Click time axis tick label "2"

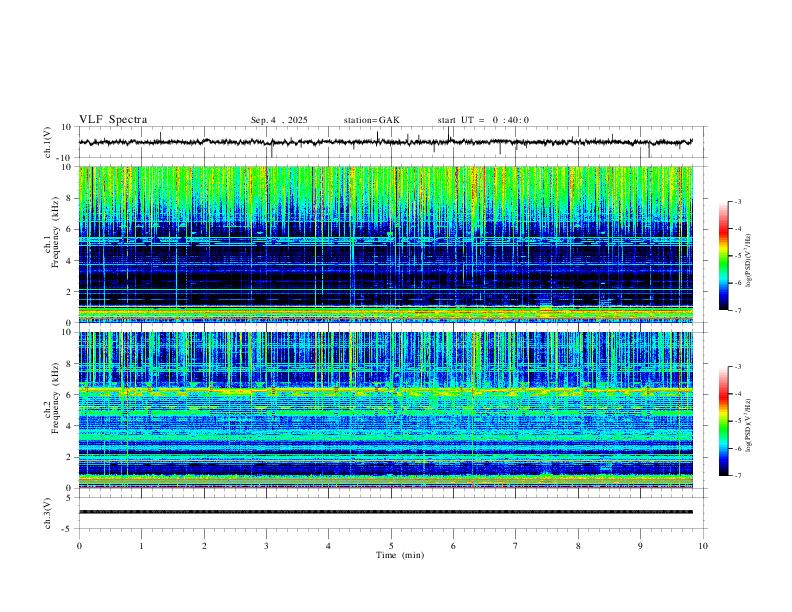pyautogui.click(x=204, y=546)
